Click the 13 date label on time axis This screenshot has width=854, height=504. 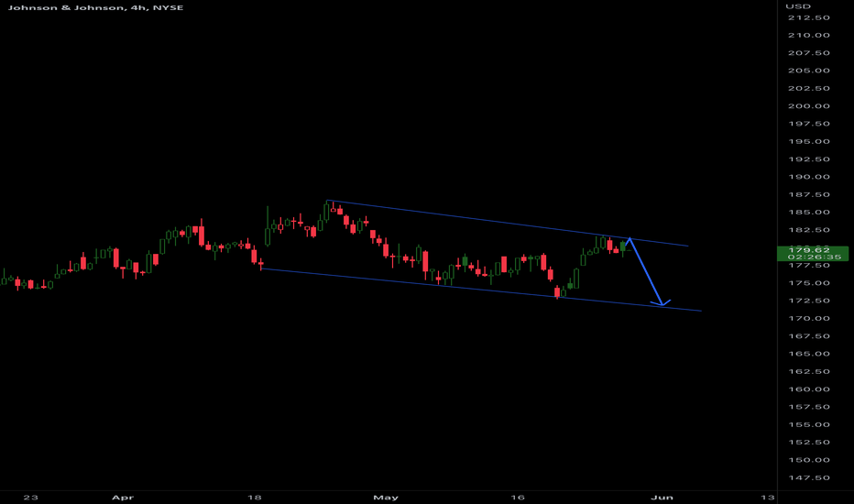[x=767, y=498]
